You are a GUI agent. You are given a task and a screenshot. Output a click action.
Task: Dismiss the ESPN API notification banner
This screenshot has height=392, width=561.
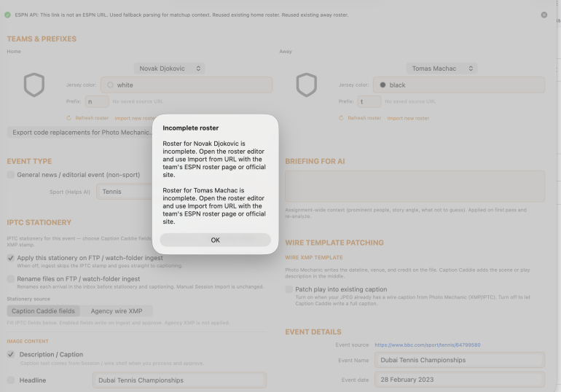[x=544, y=15]
